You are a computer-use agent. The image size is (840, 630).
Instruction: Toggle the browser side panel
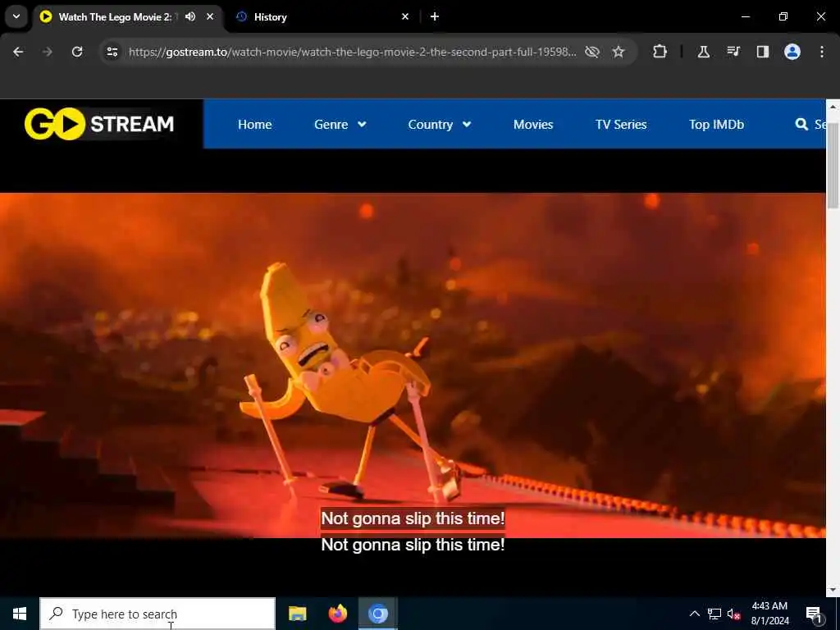pyautogui.click(x=763, y=52)
